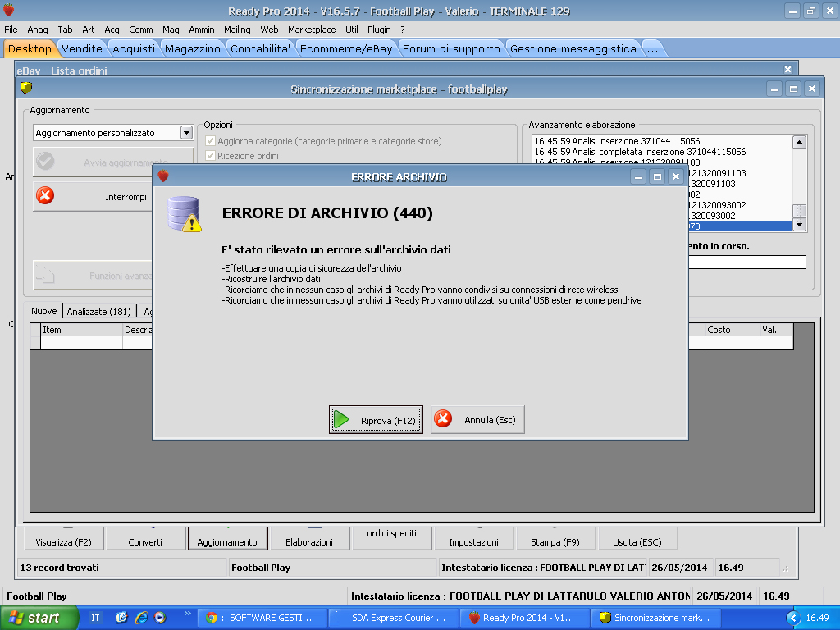Show more tabs with the ... tab
The height and width of the screenshot is (630, 840).
coord(652,48)
